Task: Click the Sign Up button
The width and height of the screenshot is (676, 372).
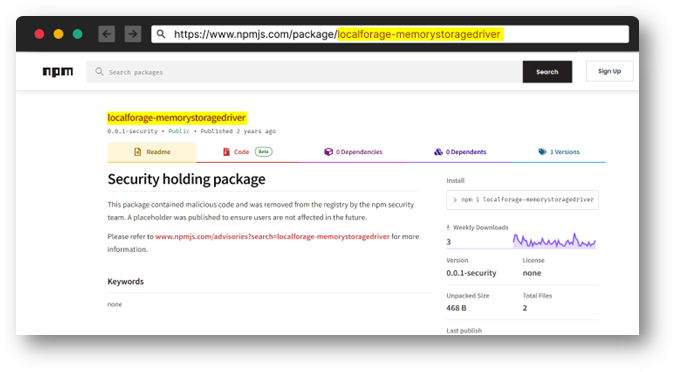Action: pos(609,71)
